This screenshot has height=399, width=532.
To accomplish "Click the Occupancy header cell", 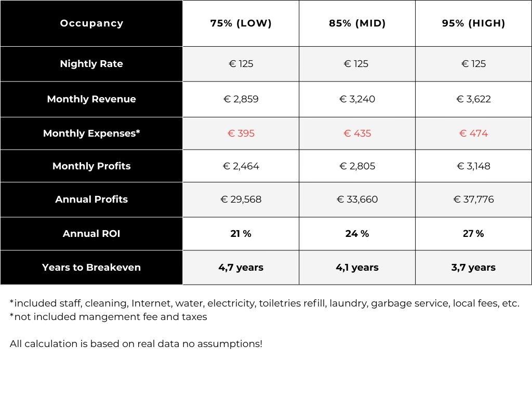I will tap(91, 23).
